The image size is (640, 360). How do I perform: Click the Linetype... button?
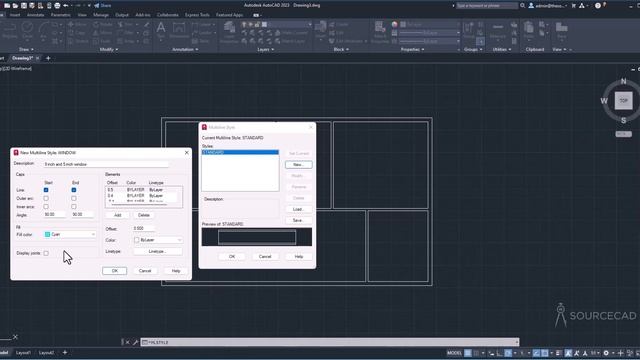(158, 251)
